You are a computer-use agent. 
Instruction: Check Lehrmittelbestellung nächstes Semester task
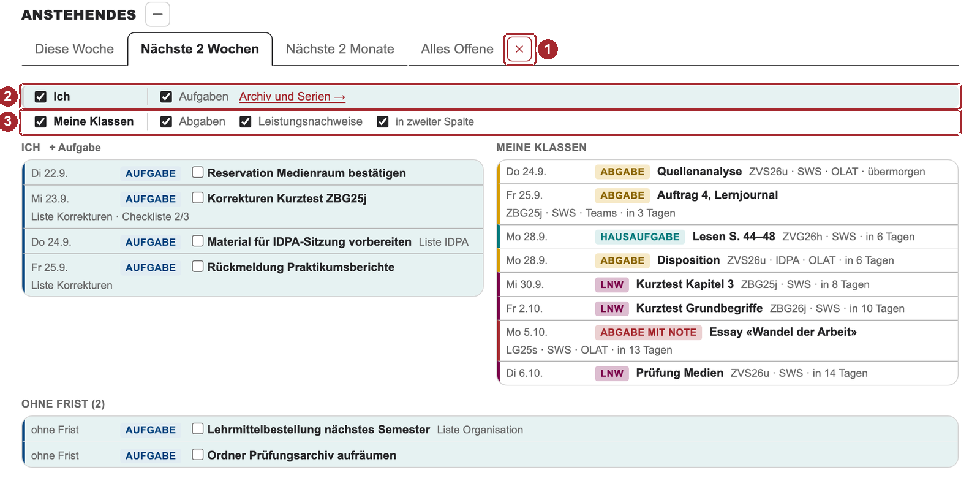click(197, 429)
